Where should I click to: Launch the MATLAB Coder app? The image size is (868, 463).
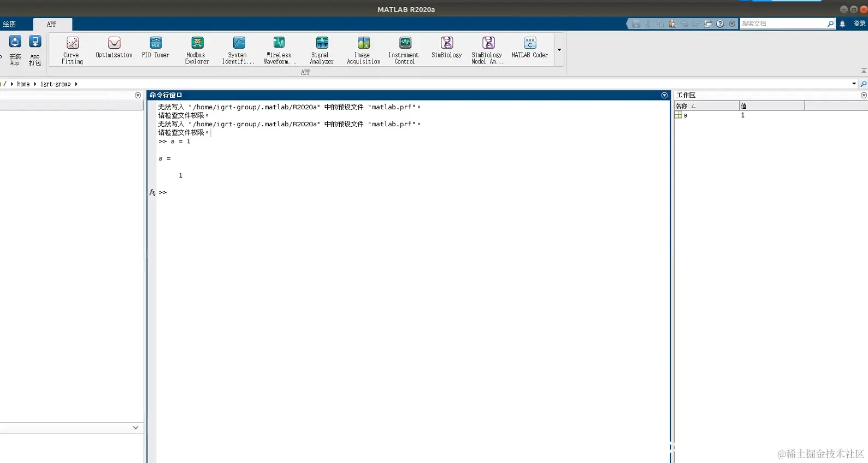click(x=530, y=48)
